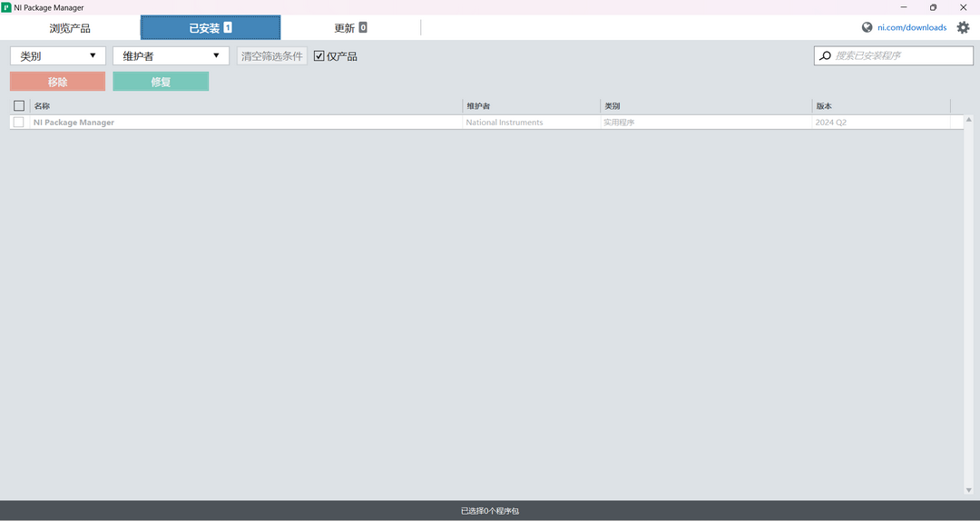Click the NI Package Manager title bar logo
This screenshot has height=521, width=980.
(x=6, y=7)
